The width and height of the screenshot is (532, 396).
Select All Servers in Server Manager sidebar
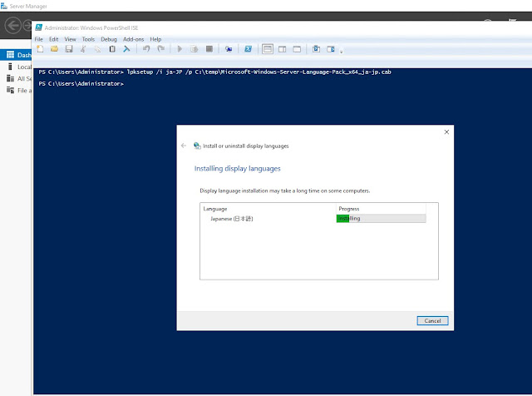[x=16, y=78]
